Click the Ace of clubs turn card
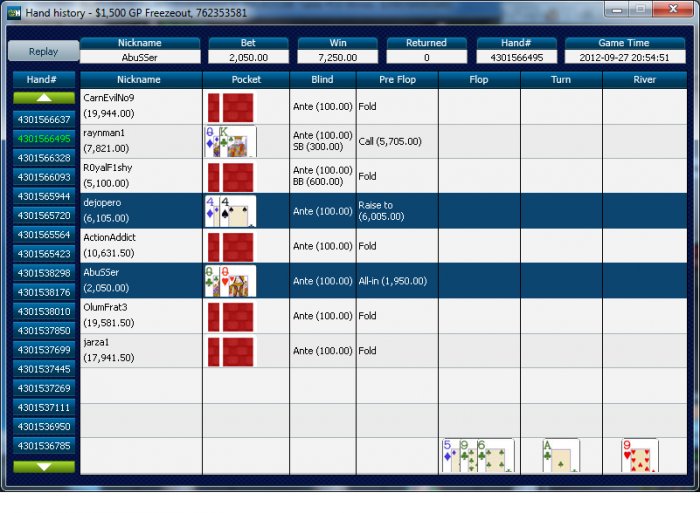Image resolution: width=700 pixels, height=513 pixels. tap(561, 455)
